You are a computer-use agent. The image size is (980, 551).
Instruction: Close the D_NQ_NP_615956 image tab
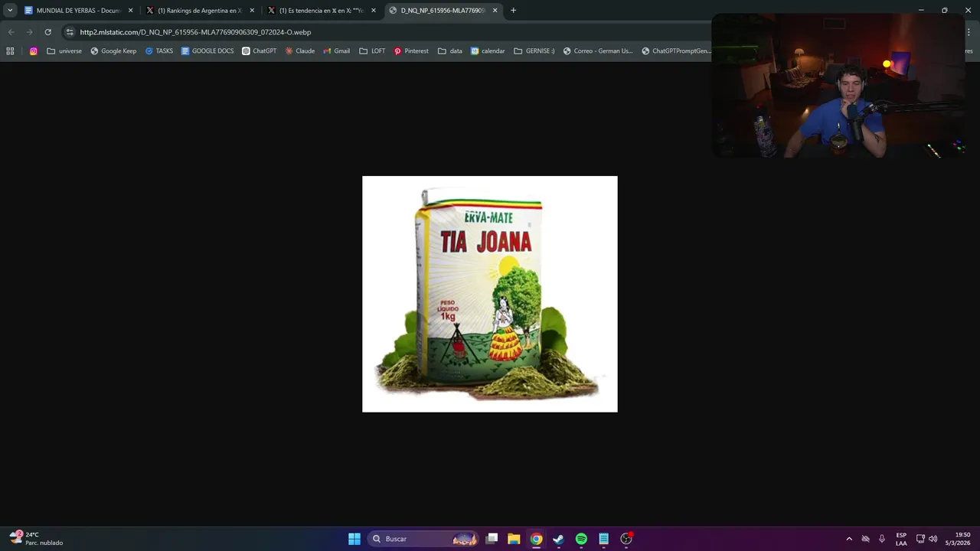coord(495,11)
